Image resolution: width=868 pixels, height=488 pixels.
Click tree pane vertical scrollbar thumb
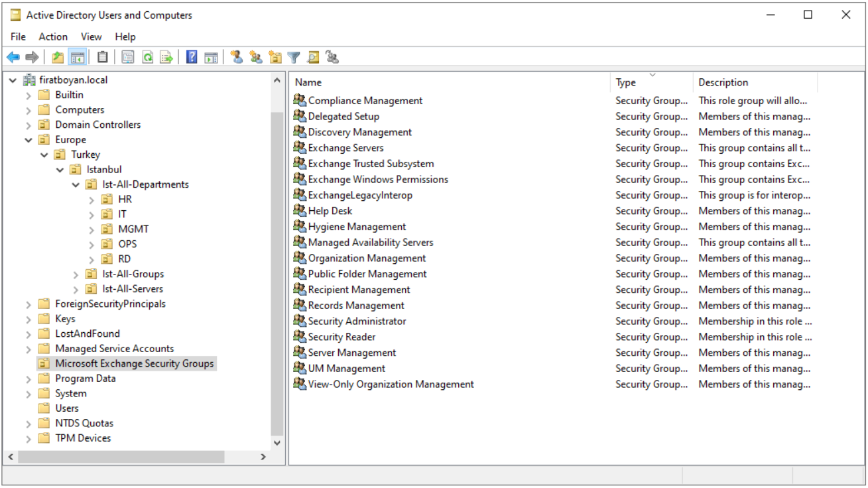277,273
